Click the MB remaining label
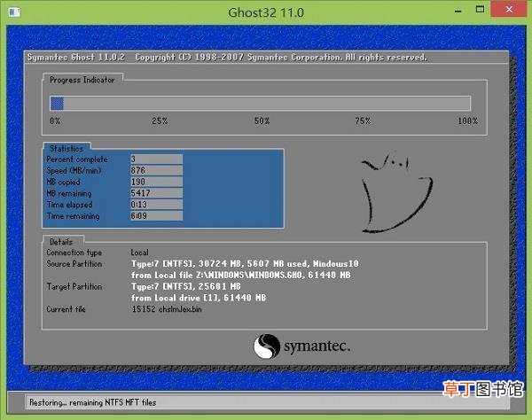The width and height of the screenshot is (532, 420). [x=69, y=193]
